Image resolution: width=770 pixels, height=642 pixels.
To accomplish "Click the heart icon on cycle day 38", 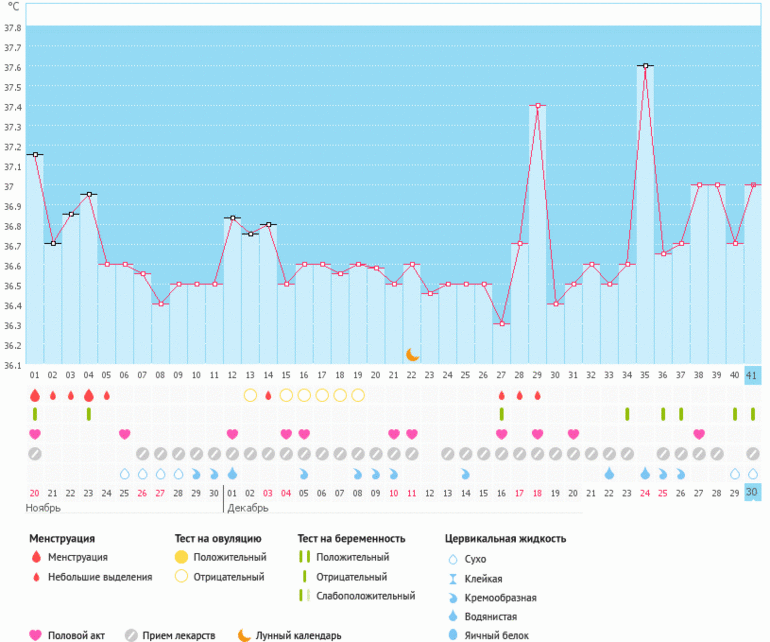I will point(699,434).
